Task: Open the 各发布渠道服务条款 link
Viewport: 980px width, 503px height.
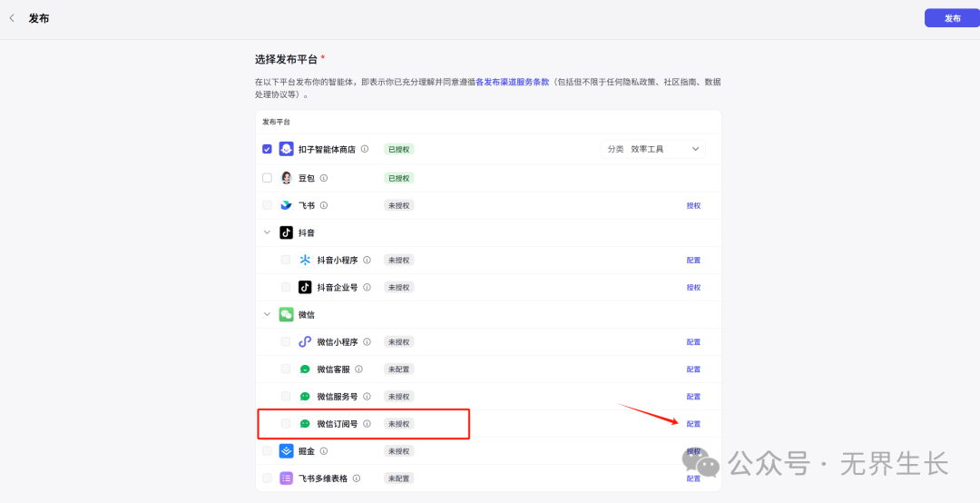Action: (x=513, y=82)
